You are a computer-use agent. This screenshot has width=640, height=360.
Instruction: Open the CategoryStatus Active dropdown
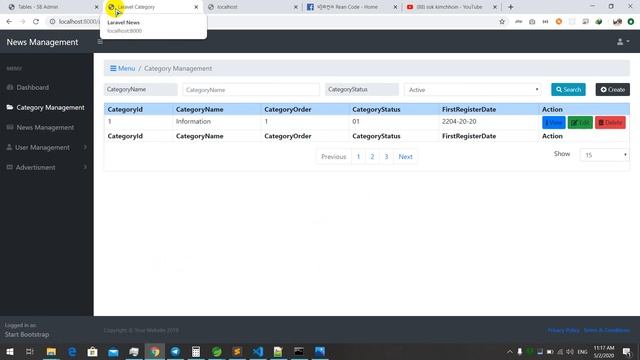(x=473, y=90)
